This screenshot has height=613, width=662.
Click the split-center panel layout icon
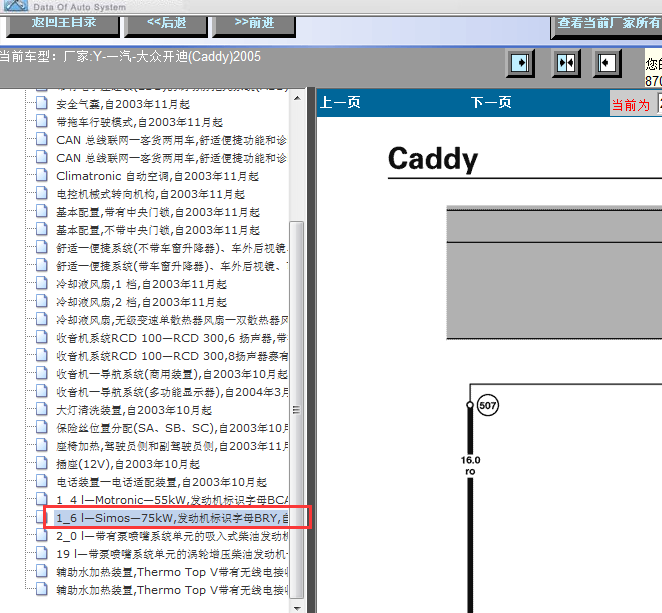(566, 63)
